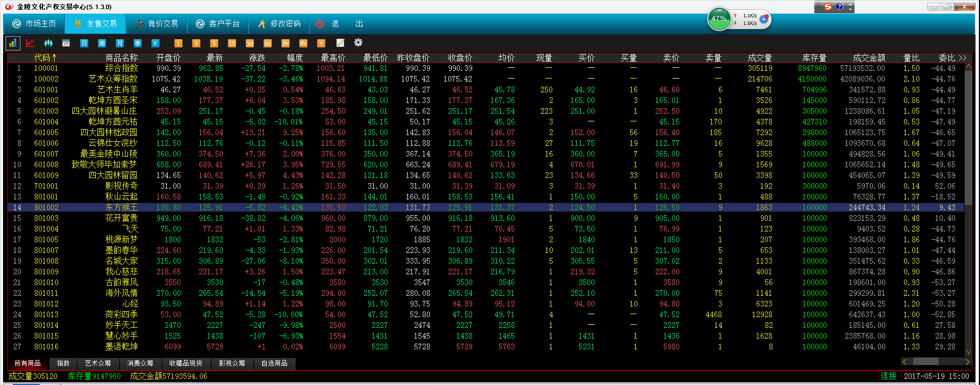
Task: Open 客户平台 customer platform tab
Action: (218, 24)
